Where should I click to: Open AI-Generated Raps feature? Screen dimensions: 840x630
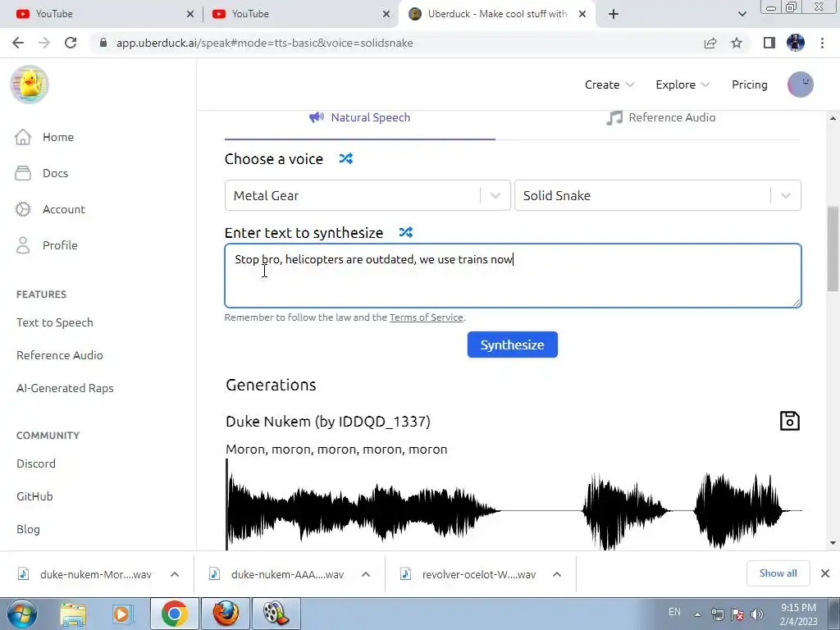click(65, 388)
